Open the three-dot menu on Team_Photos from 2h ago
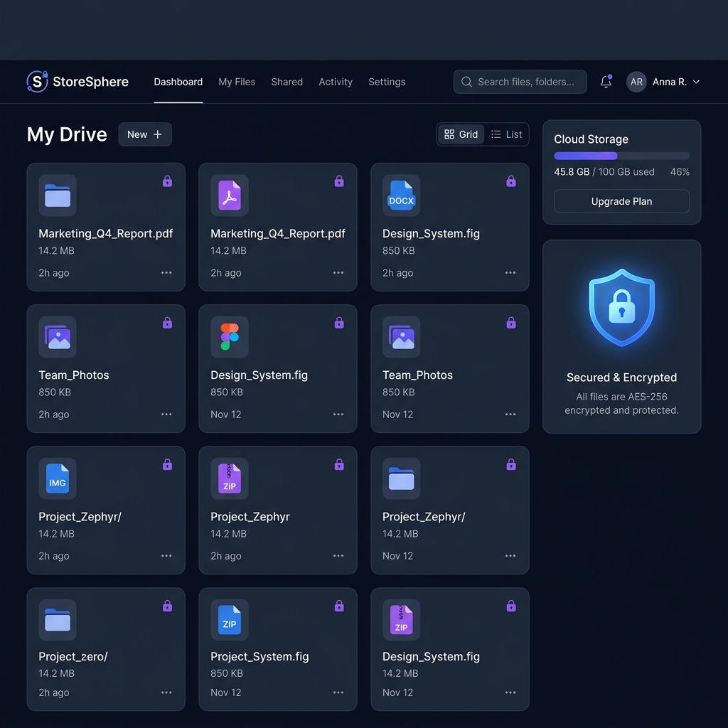 pyautogui.click(x=166, y=414)
